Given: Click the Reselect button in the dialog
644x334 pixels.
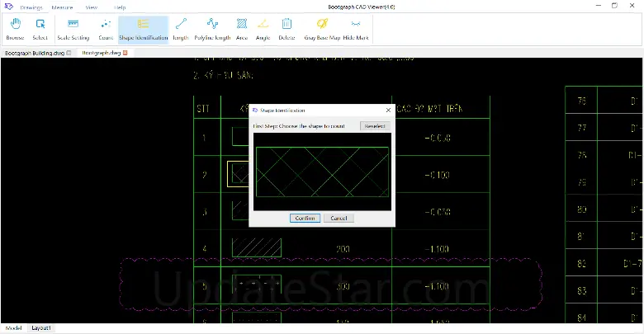Looking at the screenshot, I should [x=375, y=126].
